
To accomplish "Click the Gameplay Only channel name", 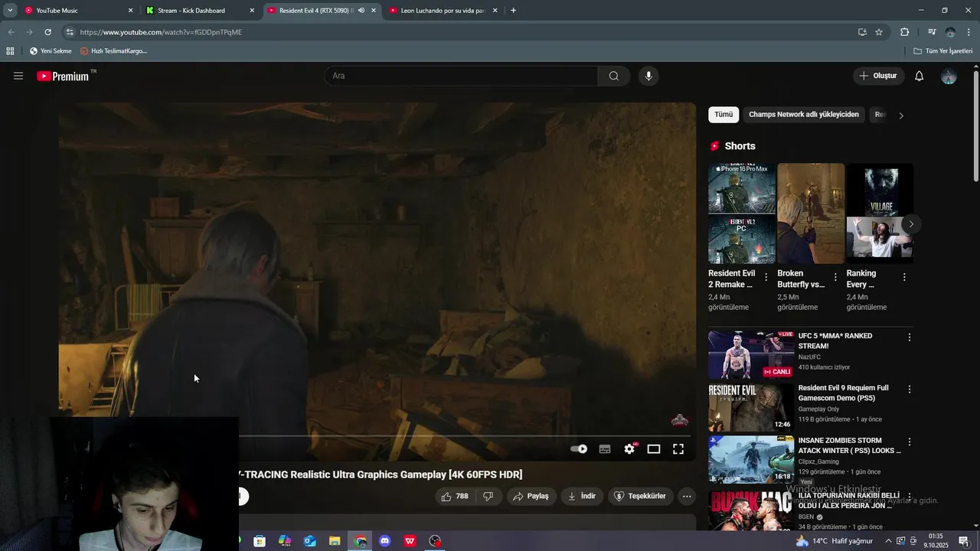I will (x=818, y=409).
